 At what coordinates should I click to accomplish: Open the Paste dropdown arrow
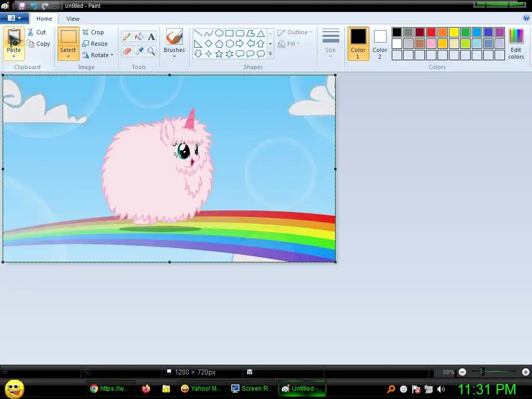coord(14,56)
